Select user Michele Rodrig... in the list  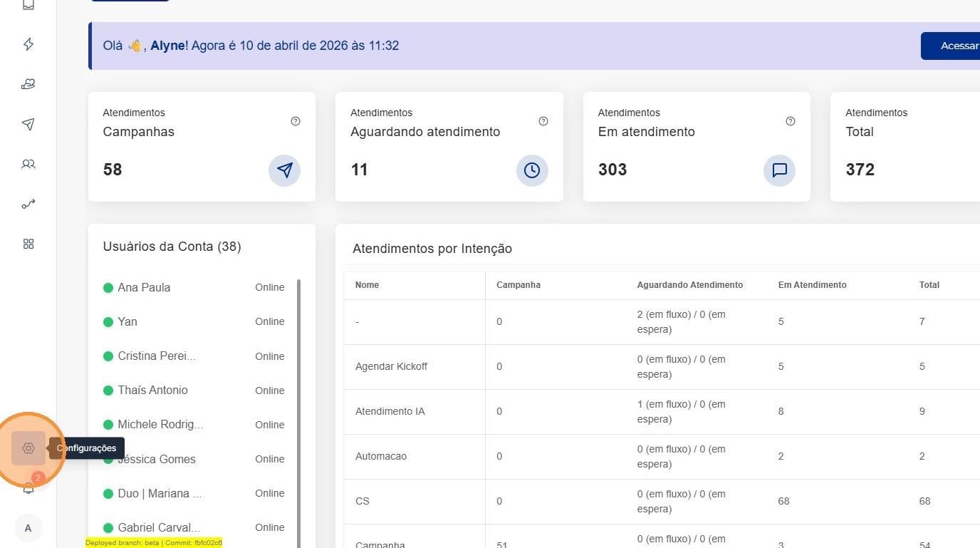pos(160,424)
